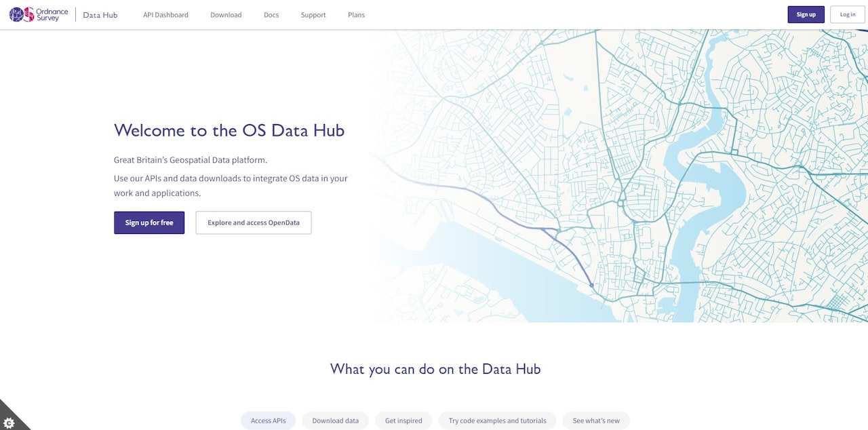Select Try code examples and tutorials tab
Viewport: 868px width, 430px height.
[497, 421]
